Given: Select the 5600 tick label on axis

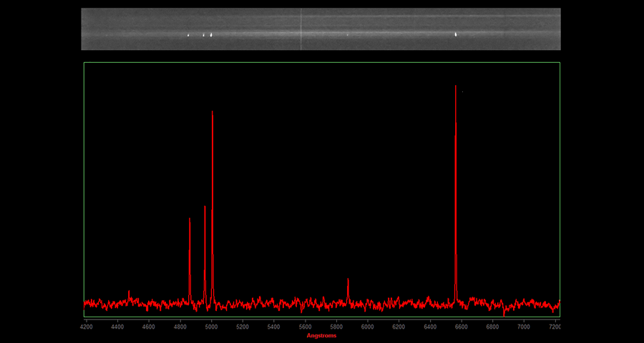Looking at the screenshot, I should click(305, 327).
